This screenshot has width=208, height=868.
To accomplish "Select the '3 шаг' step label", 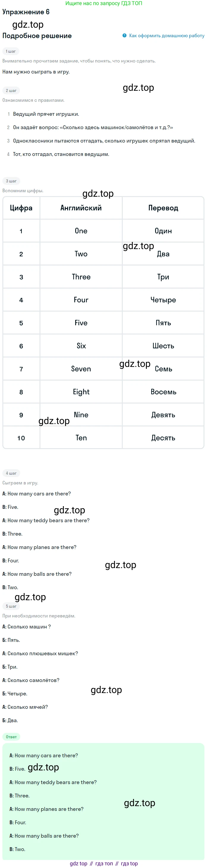I will (x=11, y=181).
